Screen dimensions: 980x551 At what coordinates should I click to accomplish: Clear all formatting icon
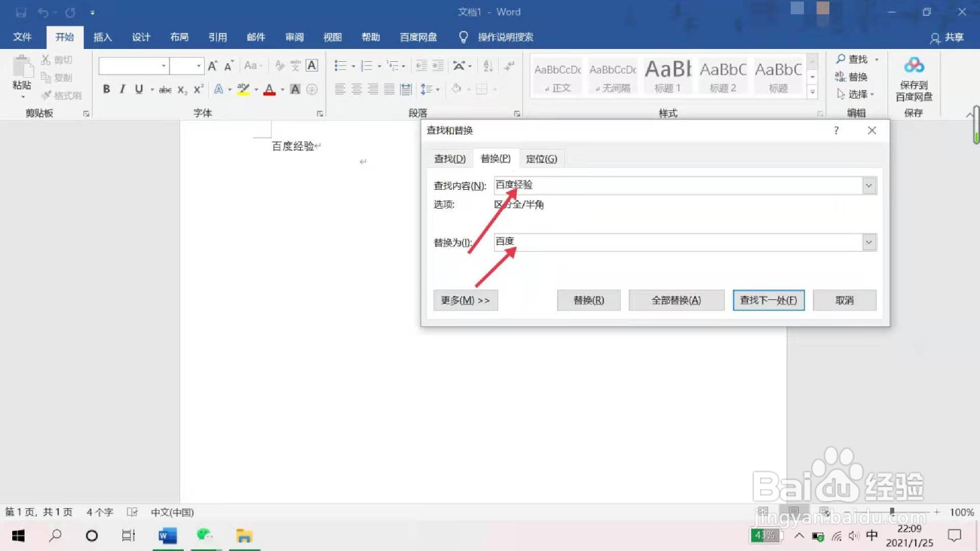point(279,66)
